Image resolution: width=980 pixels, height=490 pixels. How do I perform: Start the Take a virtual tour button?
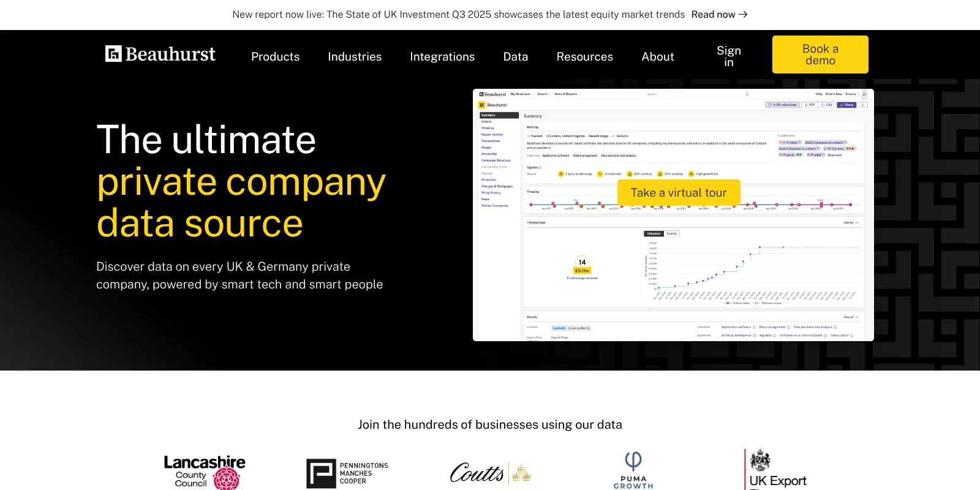[679, 193]
